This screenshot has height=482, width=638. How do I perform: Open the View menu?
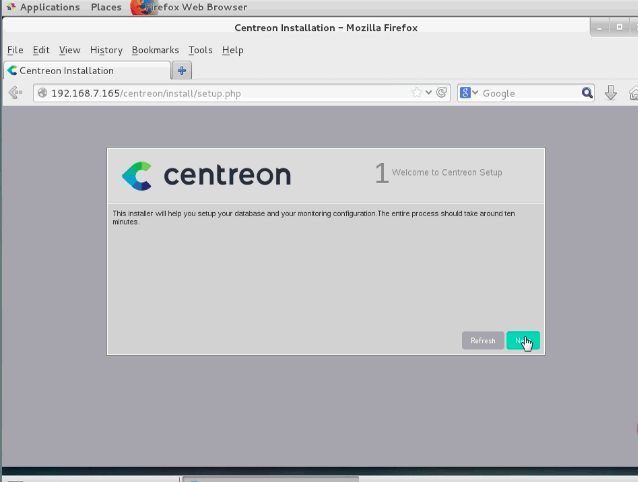pos(70,50)
